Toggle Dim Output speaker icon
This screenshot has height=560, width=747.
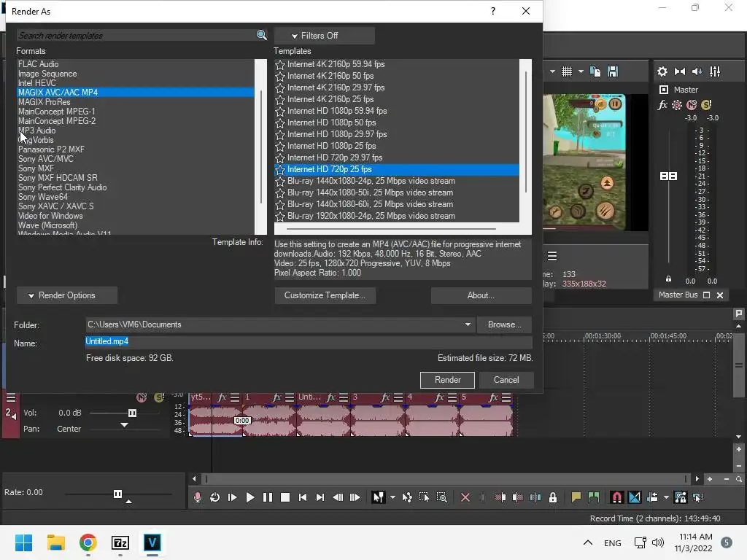point(697,71)
